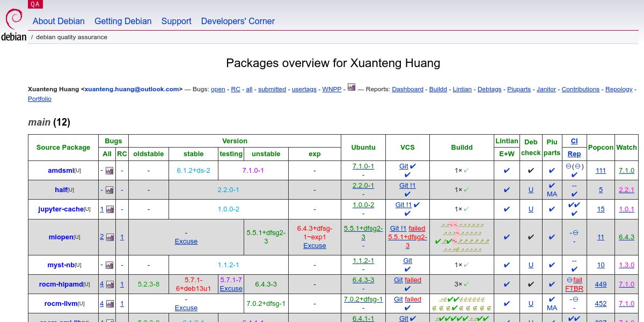Image resolution: width=644 pixels, height=322 pixels.
Task: Follow the debian quality assurance breadcrumb
Action: pyautogui.click(x=71, y=37)
